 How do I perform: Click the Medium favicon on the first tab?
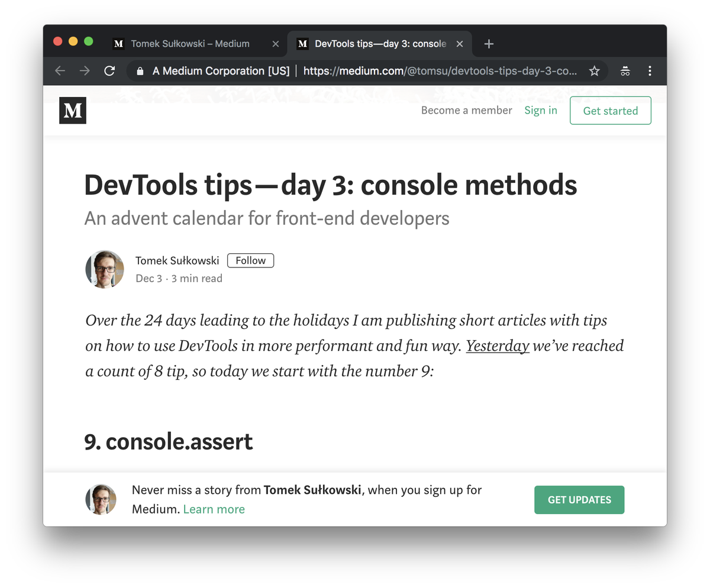[x=118, y=44]
